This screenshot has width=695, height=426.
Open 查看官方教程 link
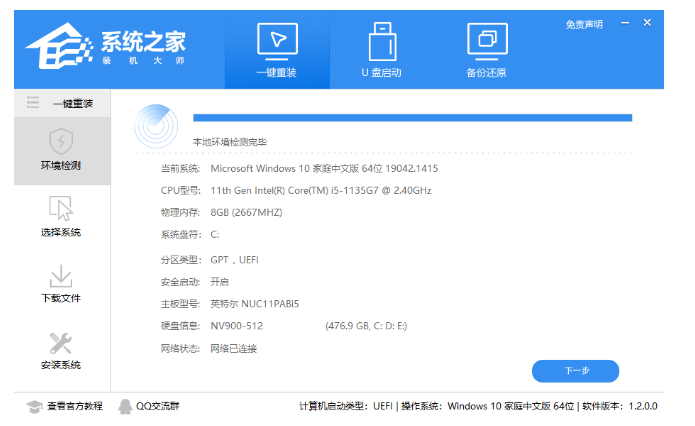click(x=75, y=406)
